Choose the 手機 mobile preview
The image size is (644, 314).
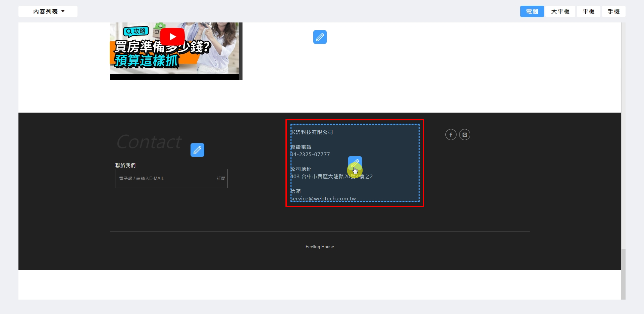pos(613,11)
